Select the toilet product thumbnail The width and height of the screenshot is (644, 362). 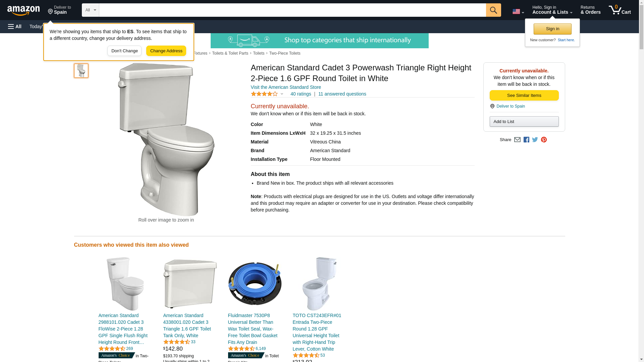tap(81, 71)
